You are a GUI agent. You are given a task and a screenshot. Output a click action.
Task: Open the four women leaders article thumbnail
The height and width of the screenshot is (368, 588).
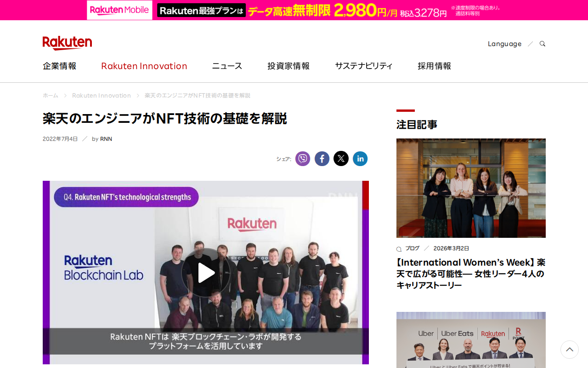click(471, 188)
